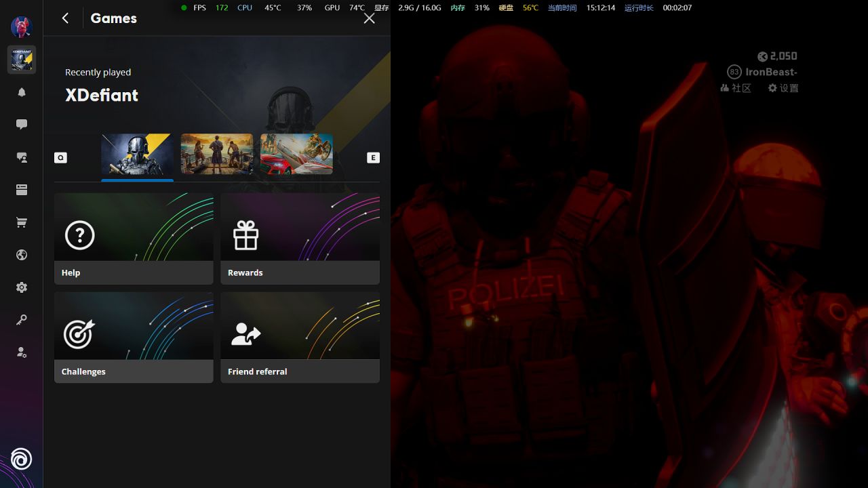Open the store shopping cart icon
The width and height of the screenshot is (868, 488).
[x=22, y=222]
